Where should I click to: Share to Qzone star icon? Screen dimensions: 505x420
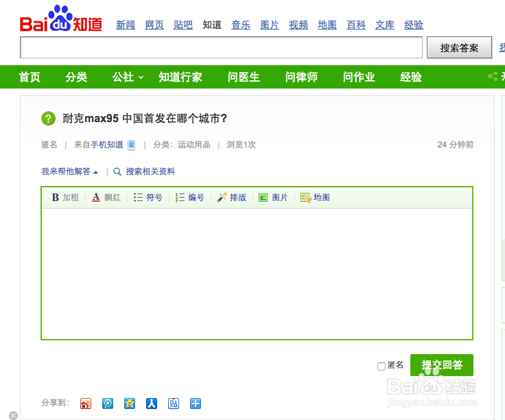(x=130, y=404)
